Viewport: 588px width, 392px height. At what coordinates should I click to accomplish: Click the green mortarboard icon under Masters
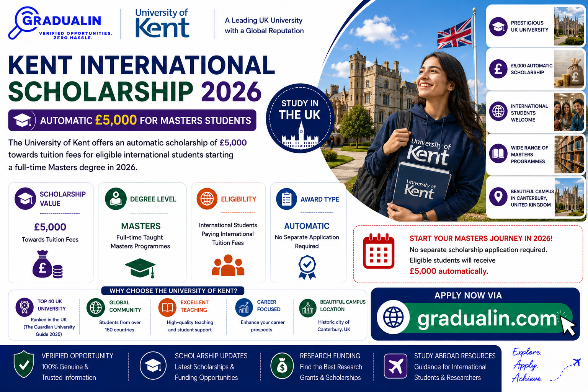pos(140,268)
